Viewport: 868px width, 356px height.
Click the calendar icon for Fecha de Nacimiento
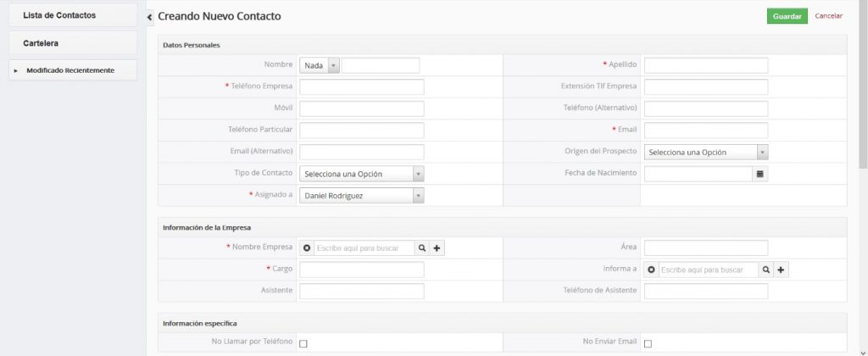coord(760,174)
